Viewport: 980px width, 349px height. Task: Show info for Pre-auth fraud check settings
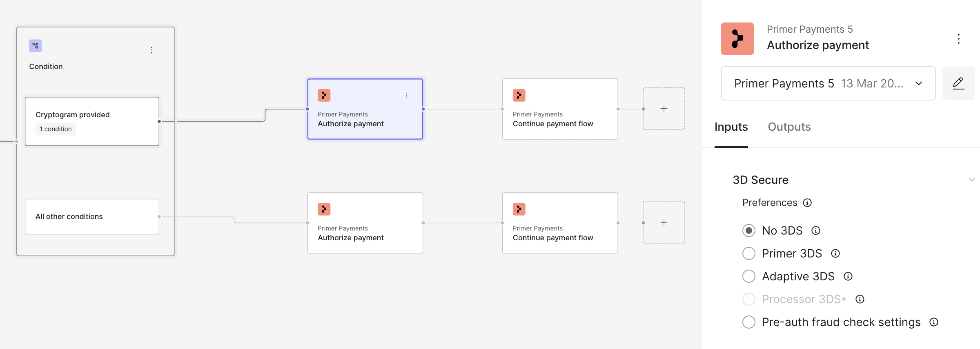pyautogui.click(x=934, y=322)
